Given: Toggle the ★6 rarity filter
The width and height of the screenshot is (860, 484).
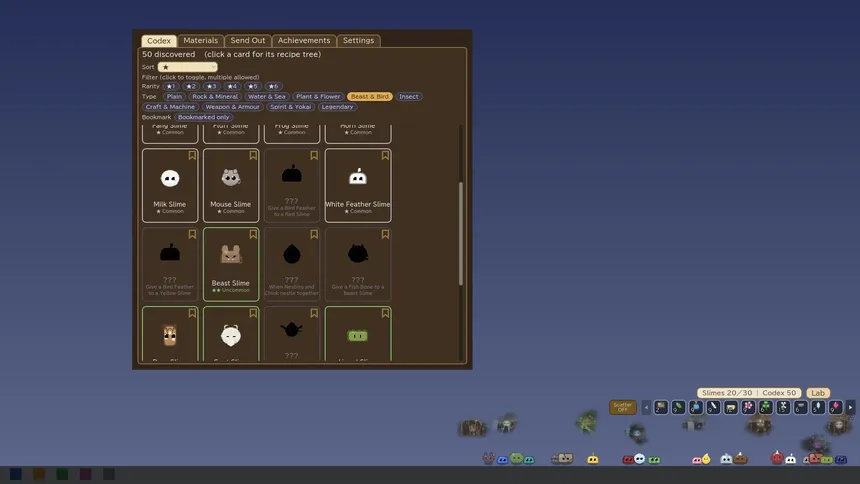Looking at the screenshot, I should click(x=273, y=86).
